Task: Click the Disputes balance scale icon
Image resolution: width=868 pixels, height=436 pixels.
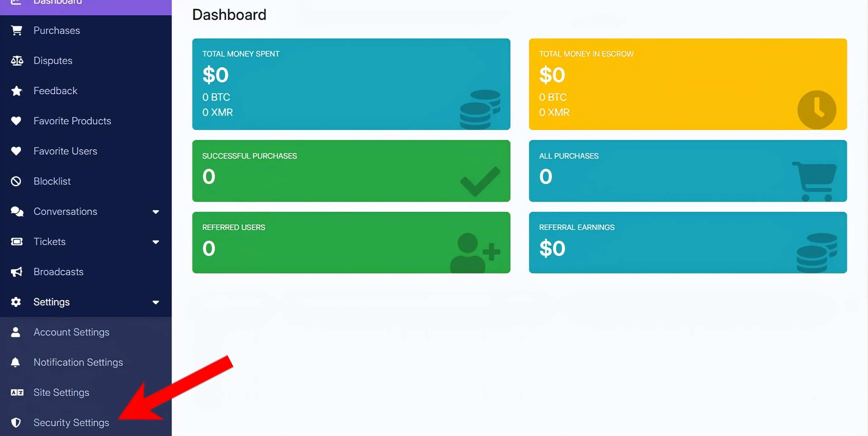Action: (17, 61)
